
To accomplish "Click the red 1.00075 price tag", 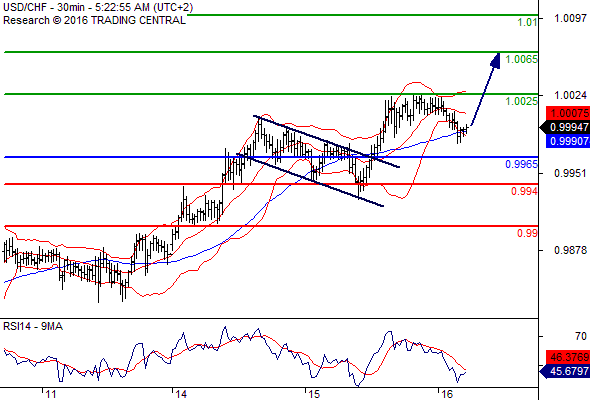I will 568,113.
